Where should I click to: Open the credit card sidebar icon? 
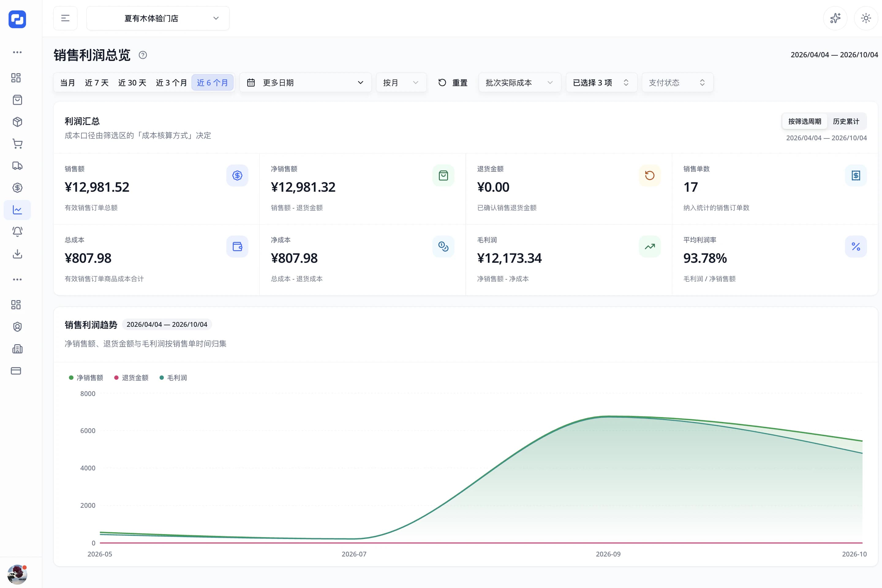(x=16, y=371)
